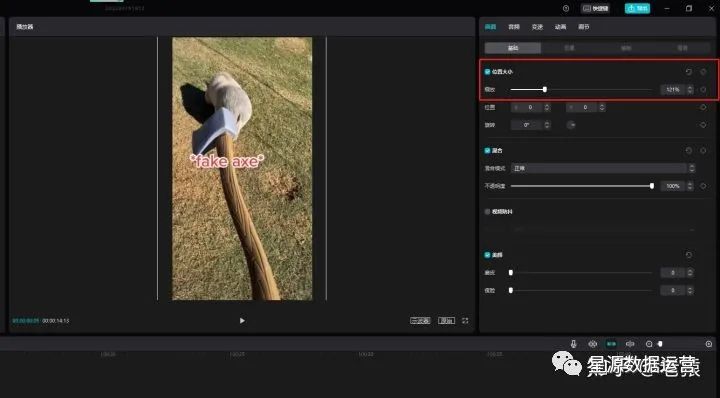Click the 磨皮 smoothing value stepper
This screenshot has width=720, height=398.
(x=690, y=273)
